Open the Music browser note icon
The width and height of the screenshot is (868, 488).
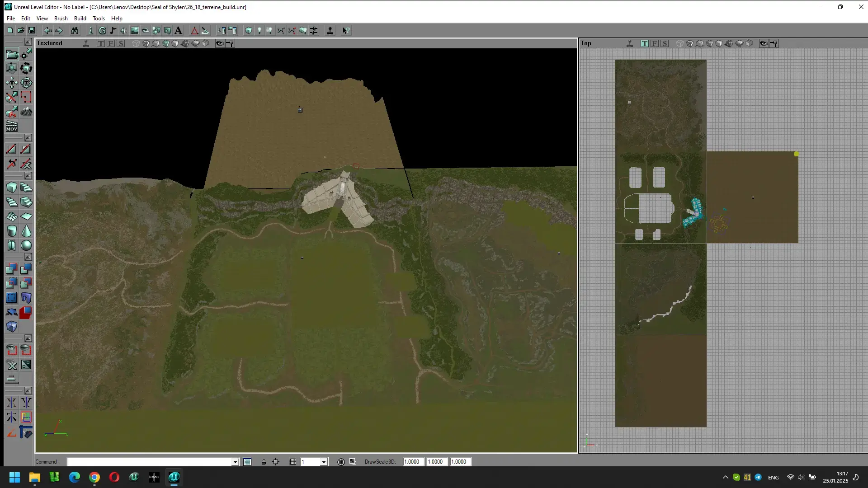(113, 30)
